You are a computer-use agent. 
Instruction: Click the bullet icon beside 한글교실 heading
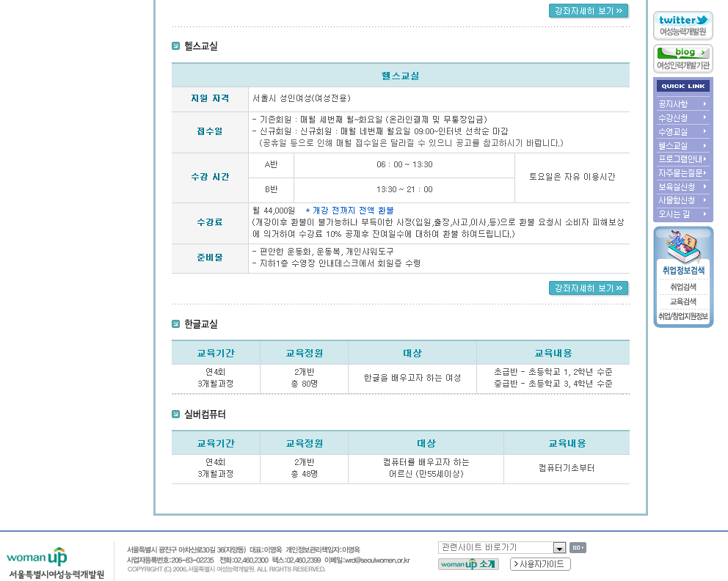coord(176,324)
